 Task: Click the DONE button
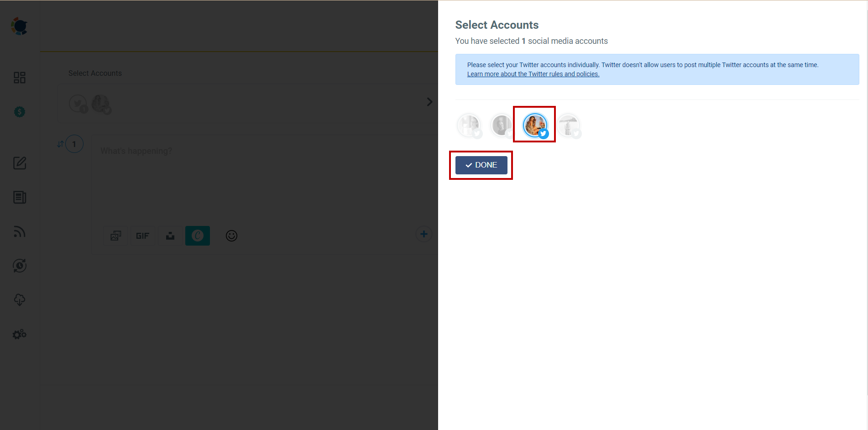tap(481, 165)
